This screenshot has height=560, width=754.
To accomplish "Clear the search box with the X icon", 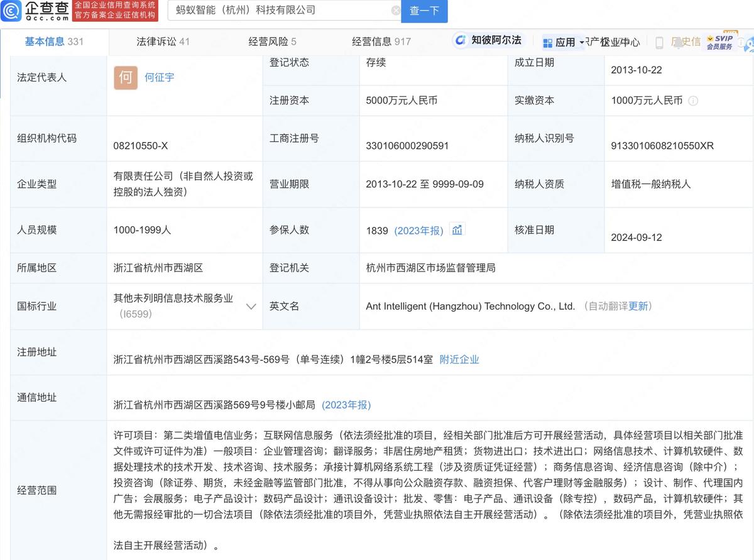I will [x=396, y=11].
